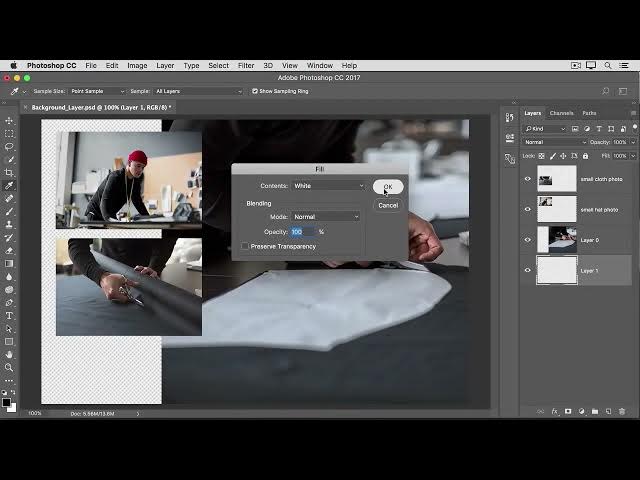Image resolution: width=640 pixels, height=480 pixels.
Task: Select the Move tool
Action: pos(9,121)
